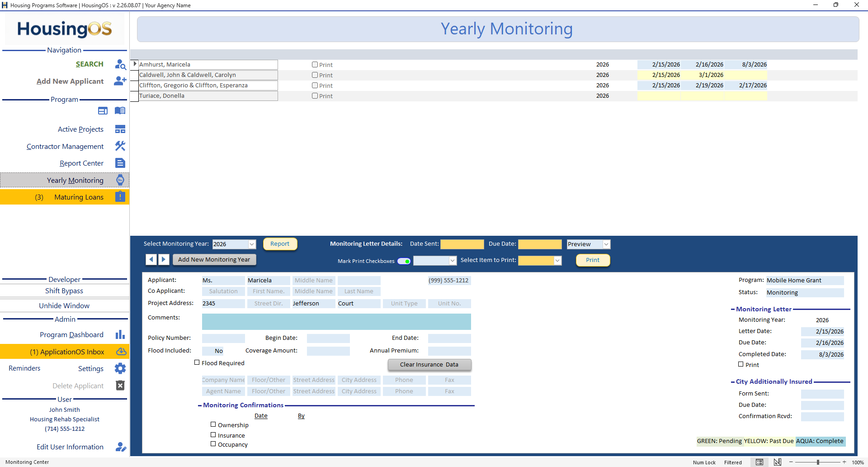Open the program book icon
Screen dimensions: 868x467
tap(120, 111)
